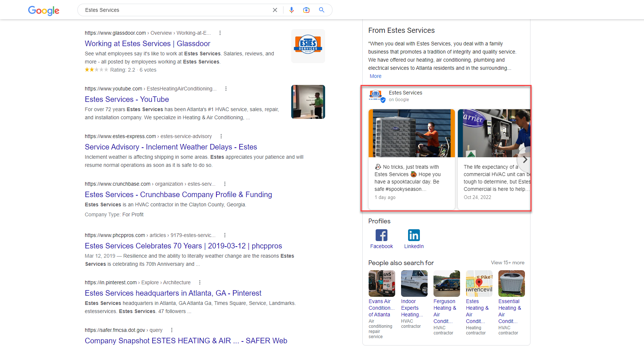Viewport: 644px width, 347px height.
Task: Clear the search box with the X icon
Action: point(275,10)
